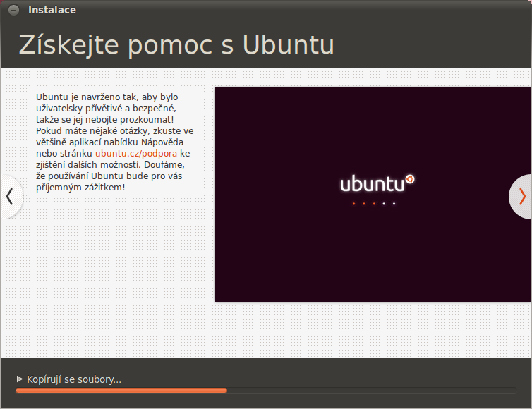The image size is (532, 409).
Task: Click the 'Získejte pomoc s Ubuntu' heading
Action: (x=176, y=44)
